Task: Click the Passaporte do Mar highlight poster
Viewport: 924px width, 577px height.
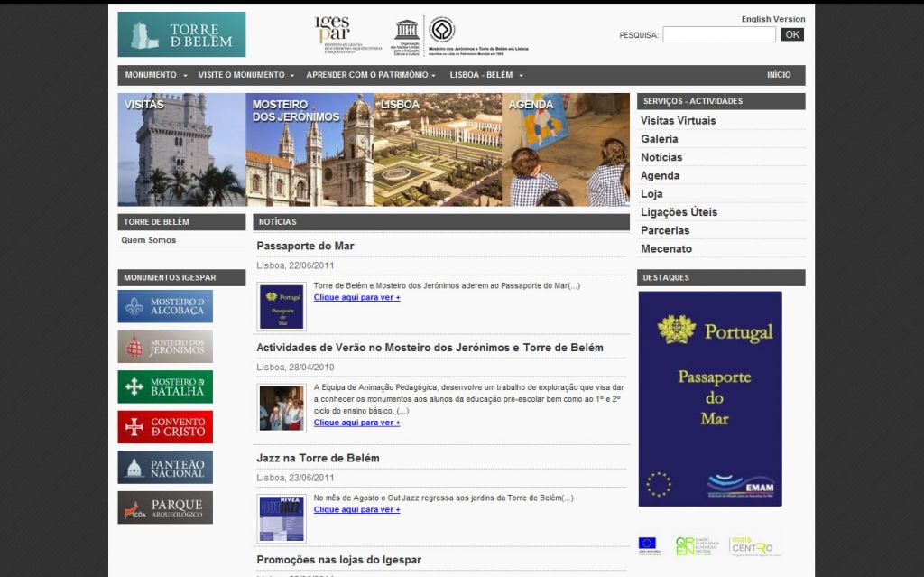Action: tap(710, 398)
